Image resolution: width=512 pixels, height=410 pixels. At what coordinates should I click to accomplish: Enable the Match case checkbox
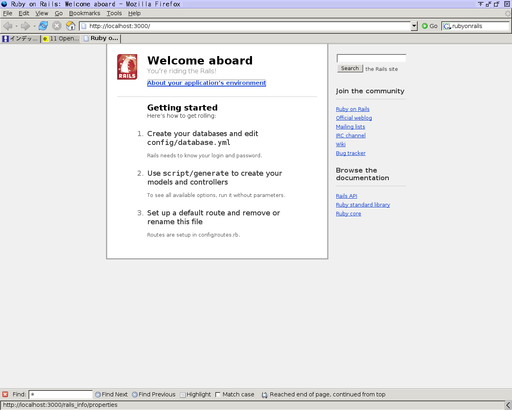tap(218, 395)
